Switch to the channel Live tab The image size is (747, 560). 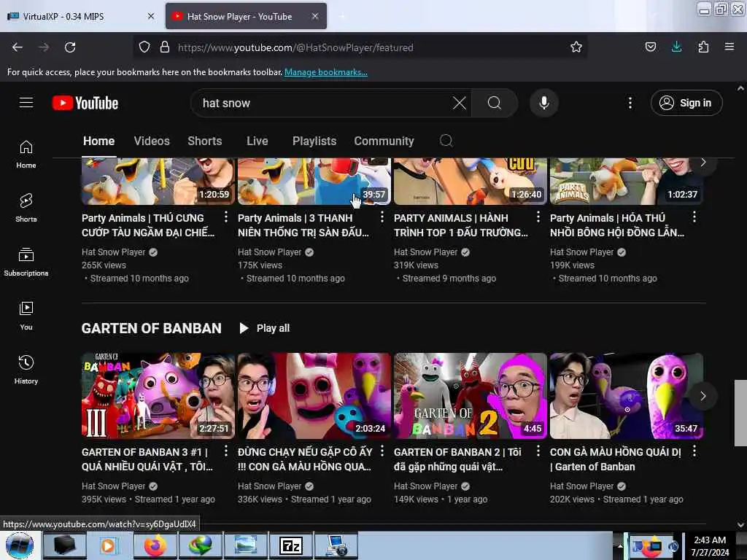(x=258, y=141)
